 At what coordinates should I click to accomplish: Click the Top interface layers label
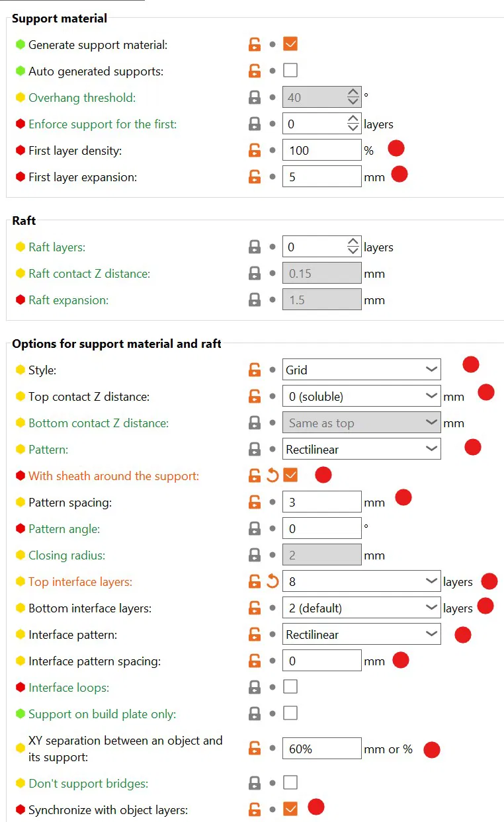pyautogui.click(x=80, y=582)
